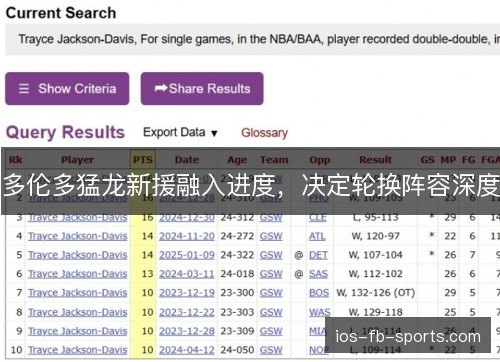Sort by the Opp column header
Screen dimensions: 500x362
tap(320, 160)
